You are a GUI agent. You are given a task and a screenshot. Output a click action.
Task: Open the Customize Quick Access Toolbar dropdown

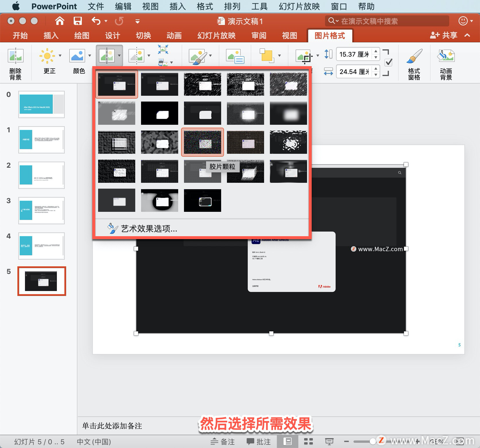click(x=138, y=21)
